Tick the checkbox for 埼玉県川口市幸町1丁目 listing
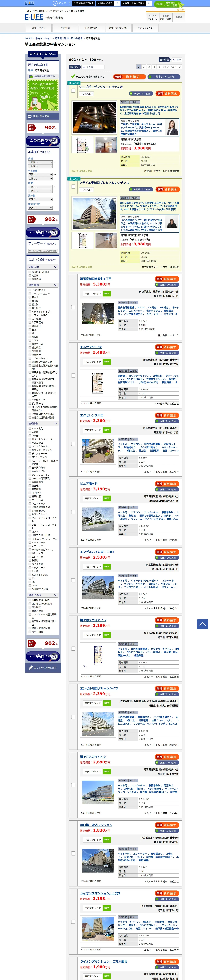 [73, 307]
